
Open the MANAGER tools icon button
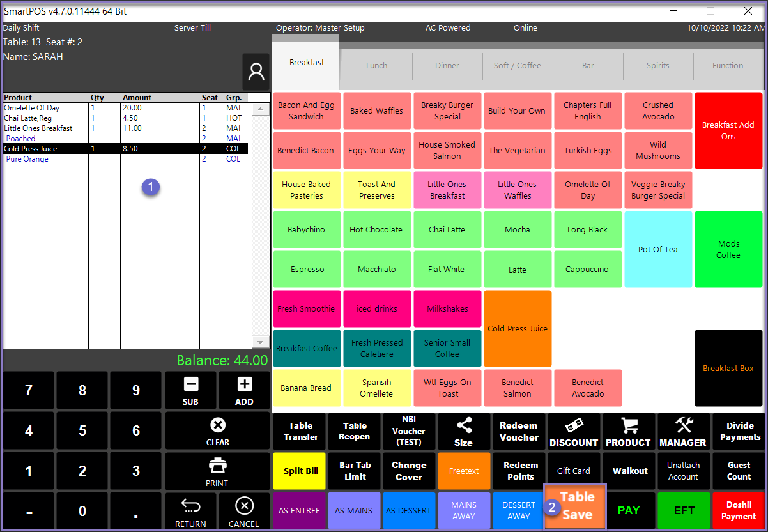click(683, 432)
